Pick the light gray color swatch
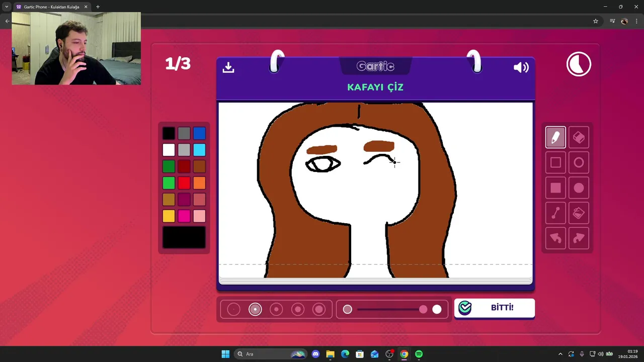 coord(184,150)
